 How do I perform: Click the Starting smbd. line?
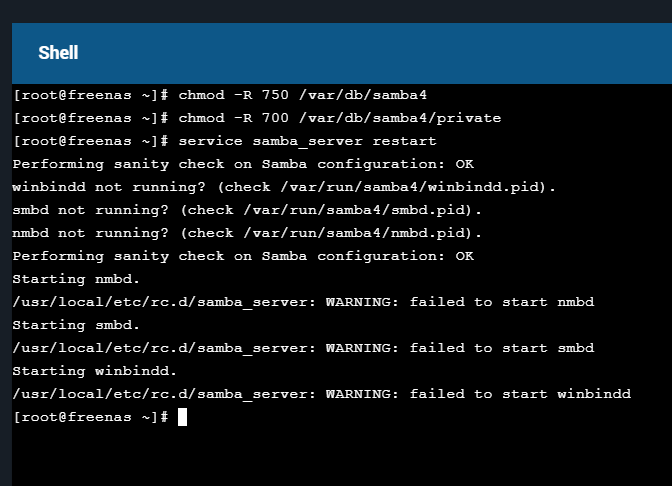coord(77,325)
